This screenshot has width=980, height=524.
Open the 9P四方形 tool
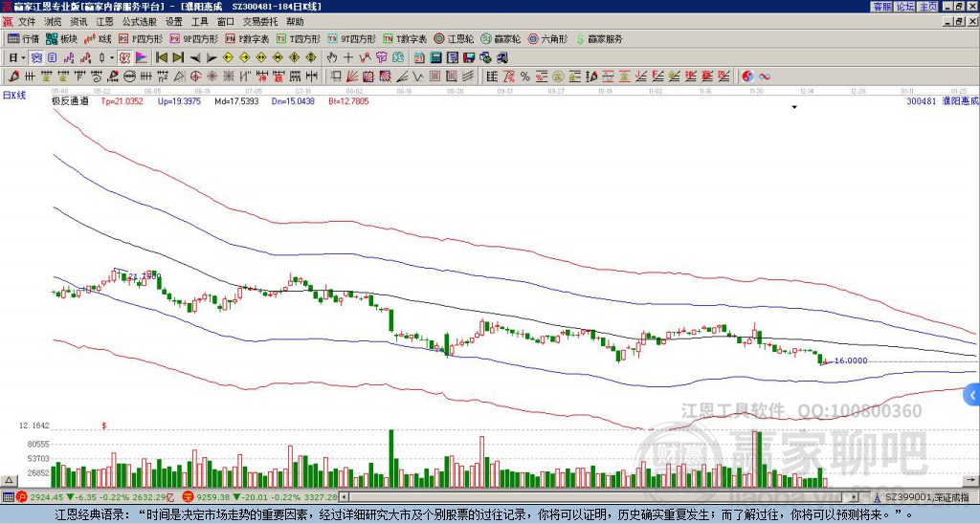(x=194, y=38)
